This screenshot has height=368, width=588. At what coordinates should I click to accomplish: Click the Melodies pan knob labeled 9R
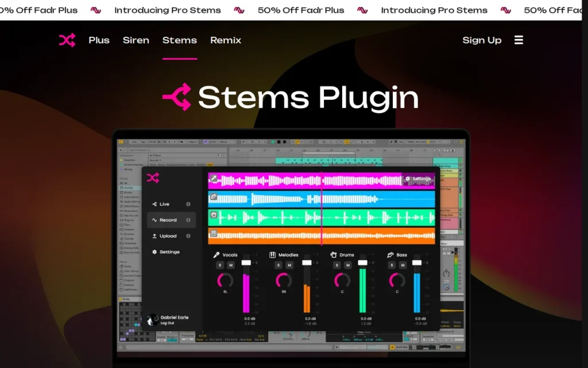284,281
